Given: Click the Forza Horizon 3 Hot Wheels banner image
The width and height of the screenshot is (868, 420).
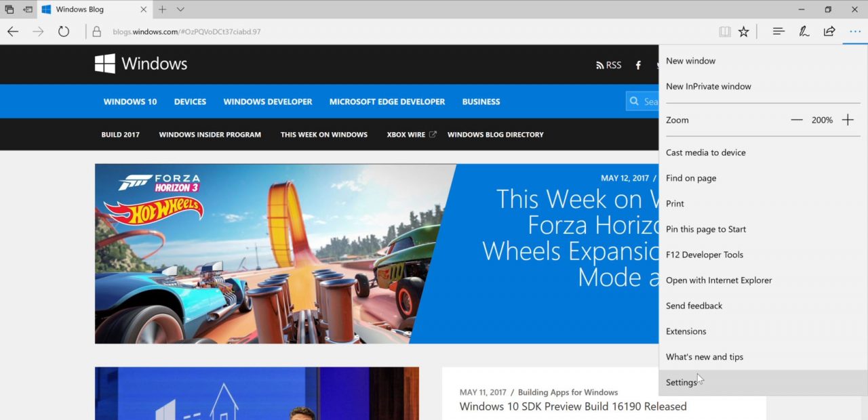Looking at the screenshot, I should click(275, 253).
